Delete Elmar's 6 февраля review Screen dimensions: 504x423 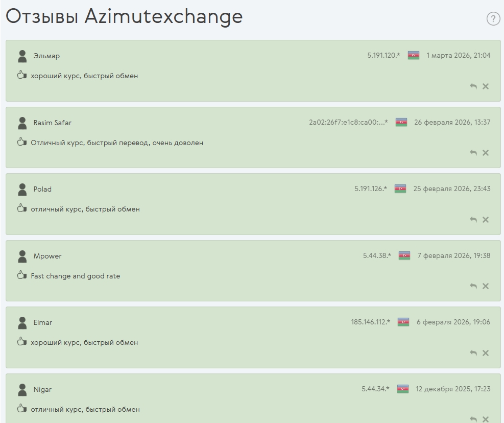[486, 353]
